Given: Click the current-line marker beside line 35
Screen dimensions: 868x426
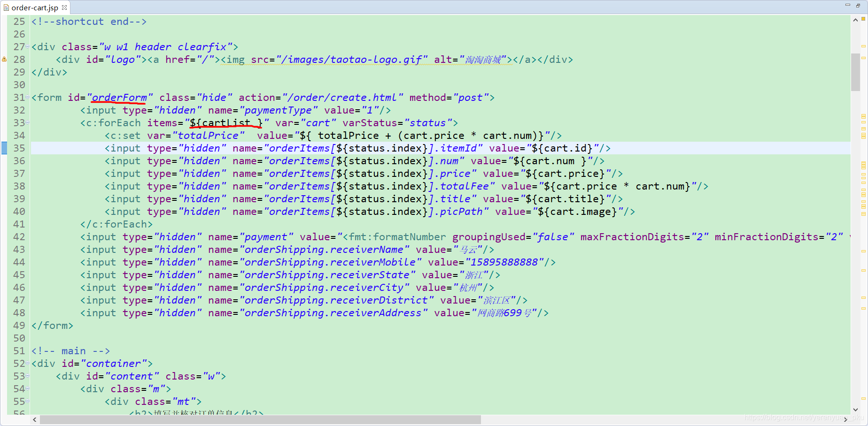Looking at the screenshot, I should click(x=4, y=148).
